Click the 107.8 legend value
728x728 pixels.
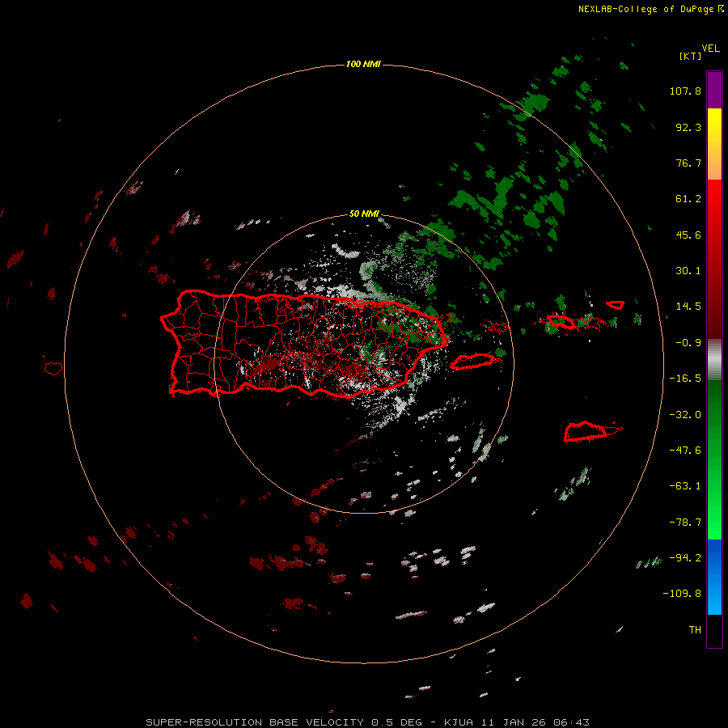coord(685,91)
